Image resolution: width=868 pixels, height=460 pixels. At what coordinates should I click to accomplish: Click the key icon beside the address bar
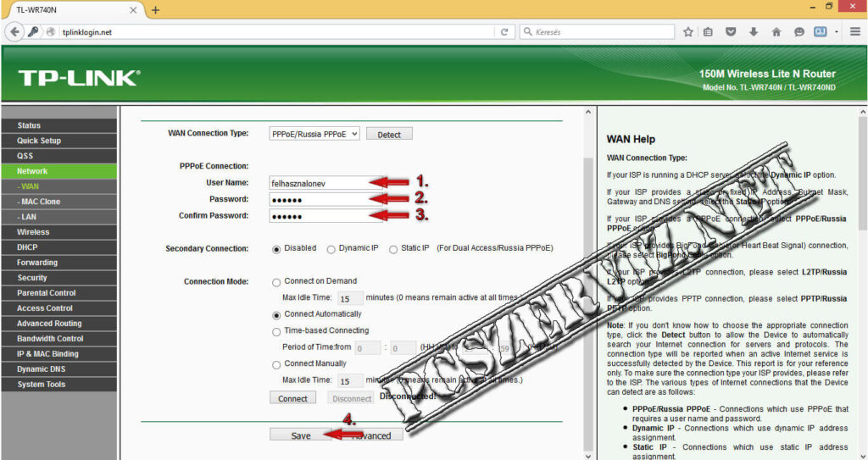tap(34, 32)
